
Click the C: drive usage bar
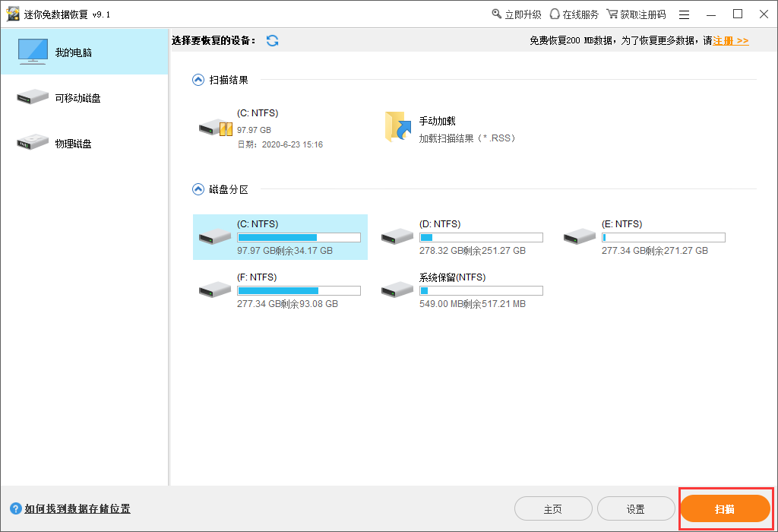pos(299,238)
